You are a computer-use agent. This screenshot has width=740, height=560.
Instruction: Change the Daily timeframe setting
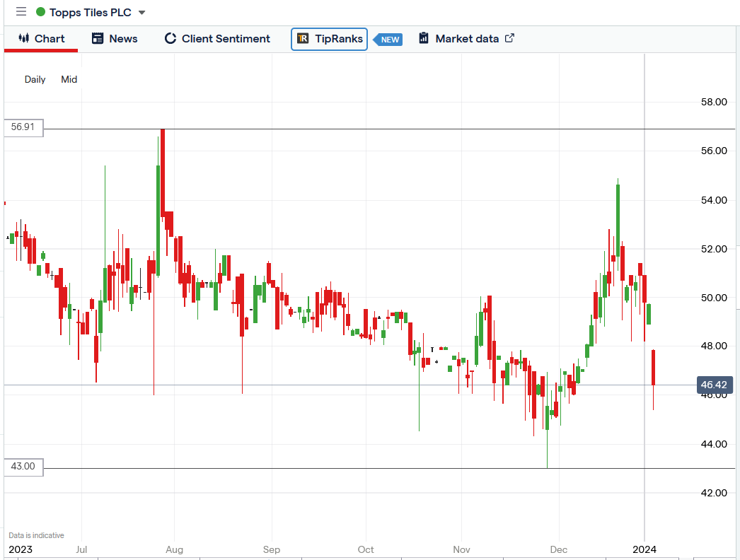point(35,79)
